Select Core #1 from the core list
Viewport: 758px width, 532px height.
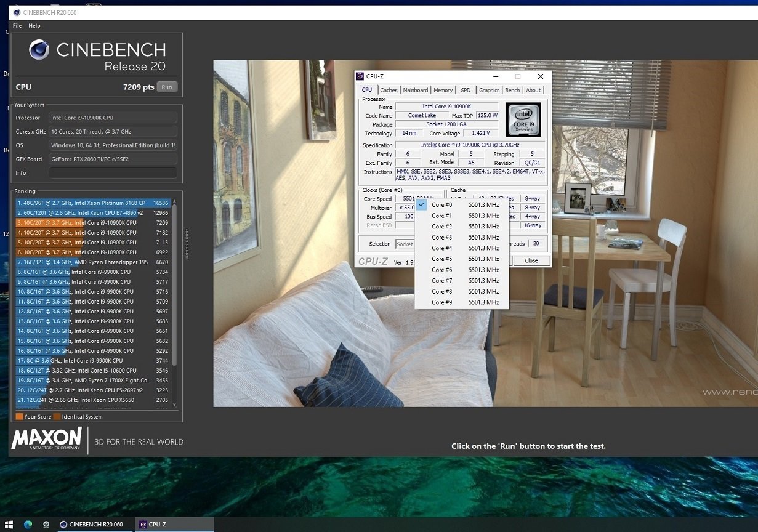coord(462,216)
